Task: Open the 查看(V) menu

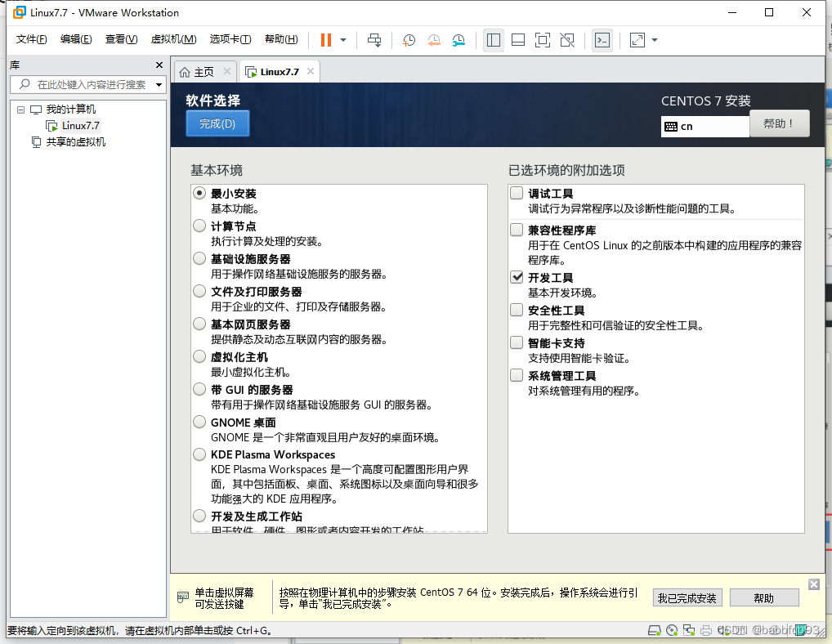Action: [121, 39]
